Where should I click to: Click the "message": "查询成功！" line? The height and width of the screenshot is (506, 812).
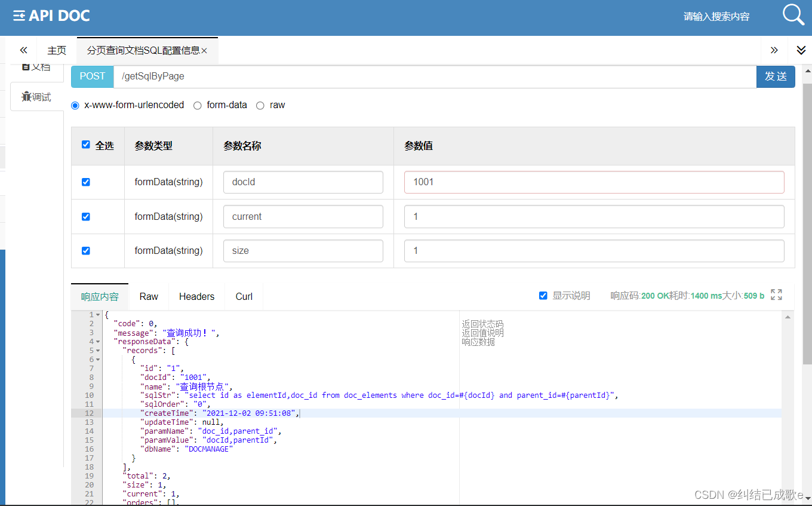point(167,333)
